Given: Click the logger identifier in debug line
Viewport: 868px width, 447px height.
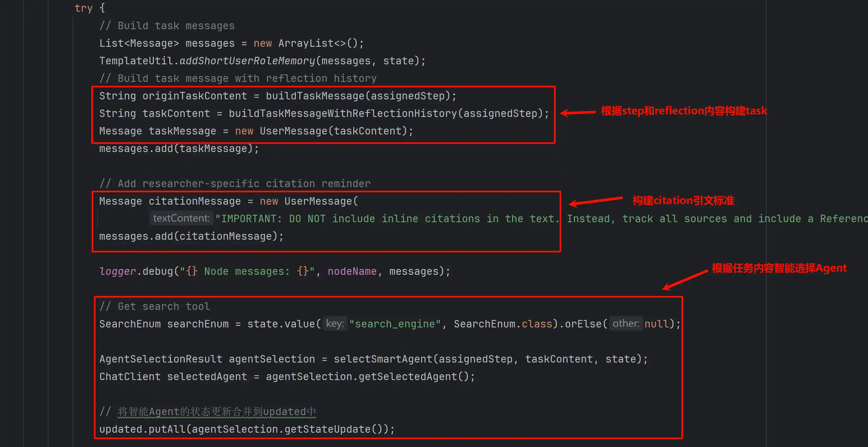Looking at the screenshot, I should coord(118,272).
